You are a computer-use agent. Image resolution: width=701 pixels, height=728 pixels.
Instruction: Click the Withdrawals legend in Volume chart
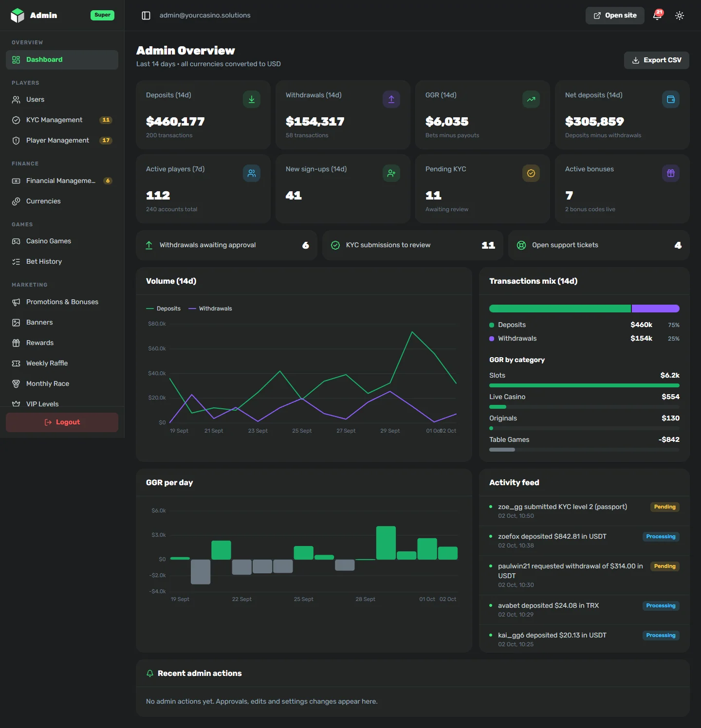tap(210, 309)
